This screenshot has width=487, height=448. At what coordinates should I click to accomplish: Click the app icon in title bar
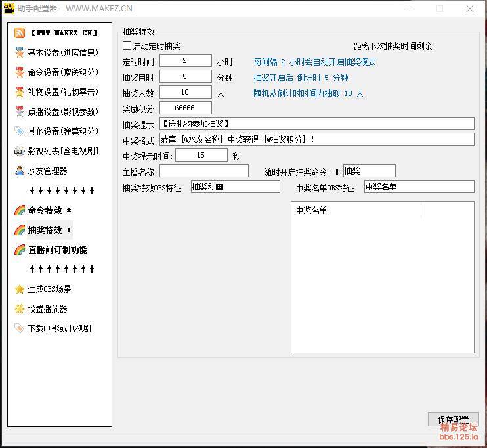point(9,8)
